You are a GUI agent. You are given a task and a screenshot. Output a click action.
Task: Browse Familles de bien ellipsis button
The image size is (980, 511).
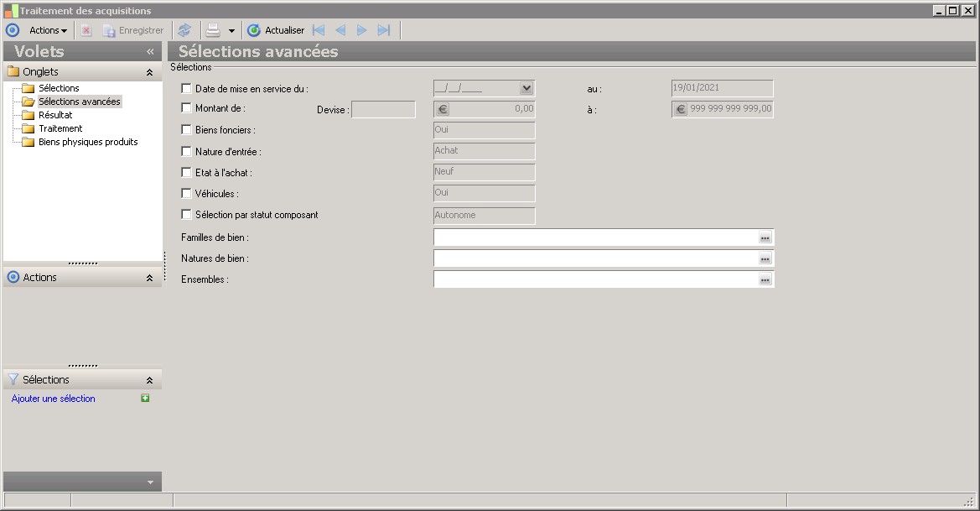pos(765,237)
